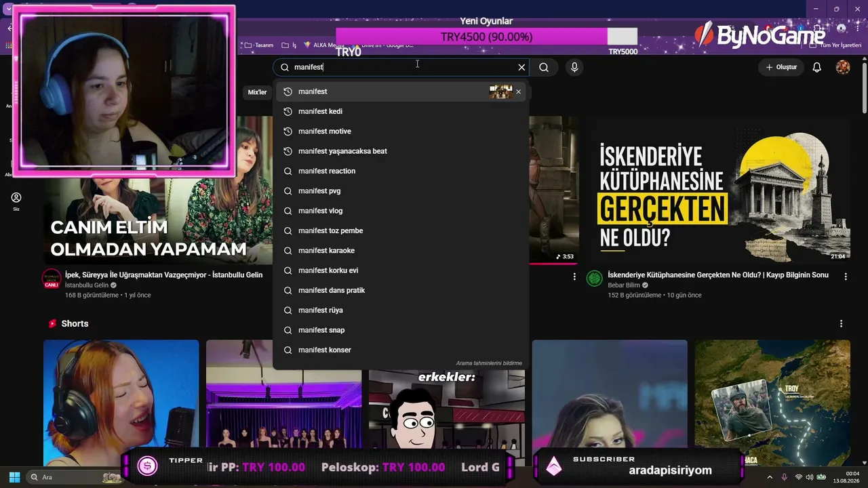This screenshot has height=488, width=868.
Task: Pick the 'manifest vlog' suggestion
Action: [x=401, y=211]
